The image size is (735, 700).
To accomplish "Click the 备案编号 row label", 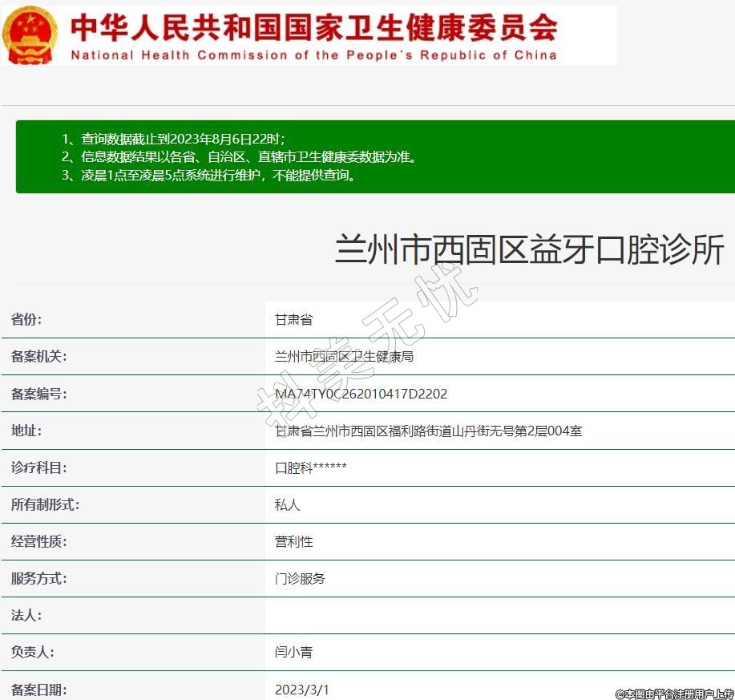I will pos(38,394).
